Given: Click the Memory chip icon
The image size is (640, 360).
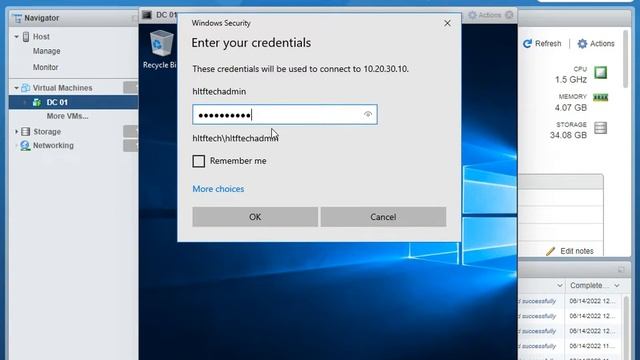Looking at the screenshot, I should click(600, 97).
